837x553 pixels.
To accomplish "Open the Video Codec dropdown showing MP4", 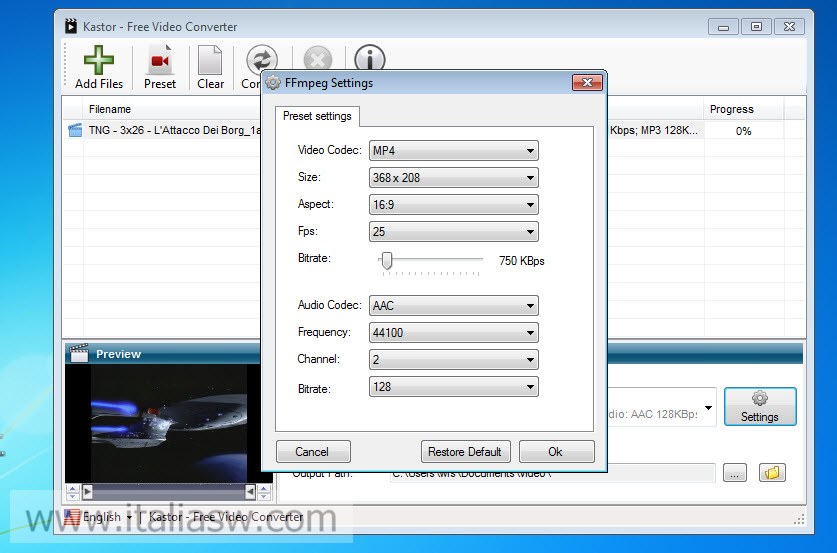I will (453, 151).
